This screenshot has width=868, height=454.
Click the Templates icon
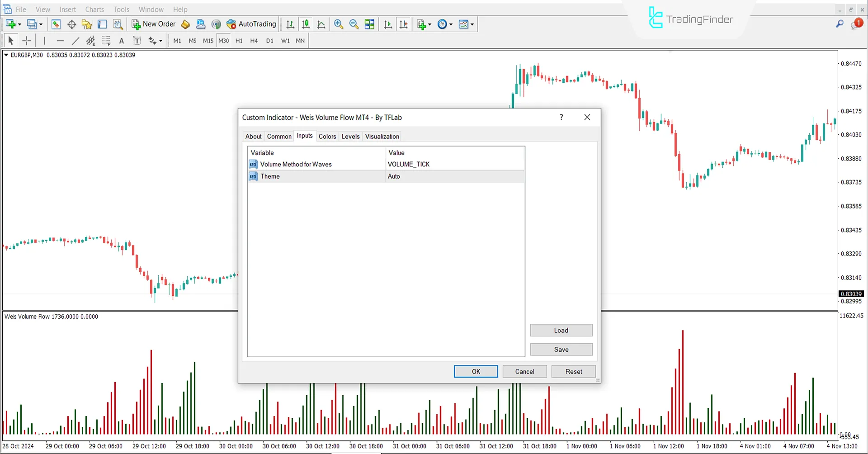(463, 24)
